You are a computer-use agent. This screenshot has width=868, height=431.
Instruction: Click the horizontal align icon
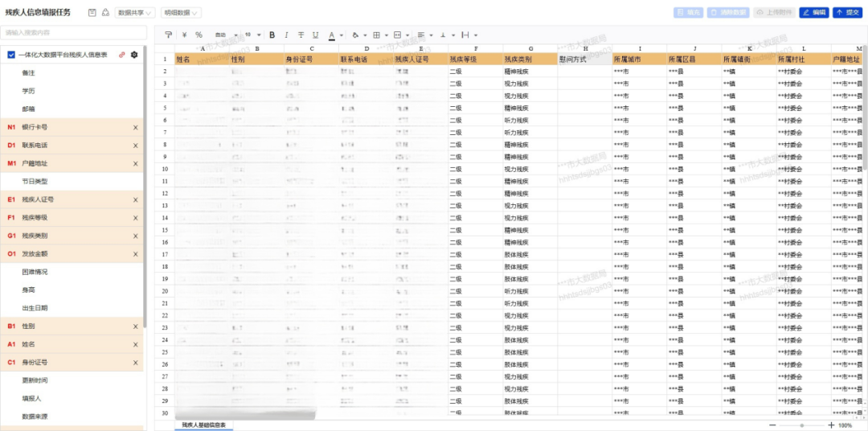421,35
